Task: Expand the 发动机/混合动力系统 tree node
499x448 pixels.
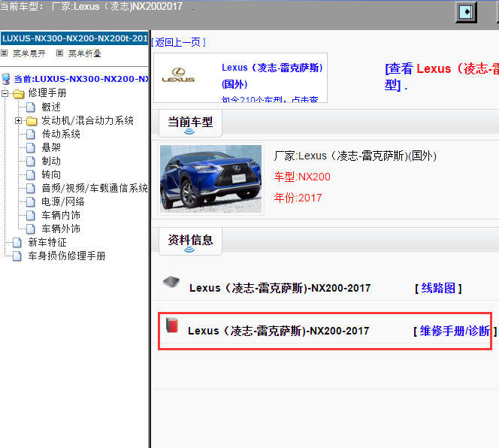Action: 19,120
